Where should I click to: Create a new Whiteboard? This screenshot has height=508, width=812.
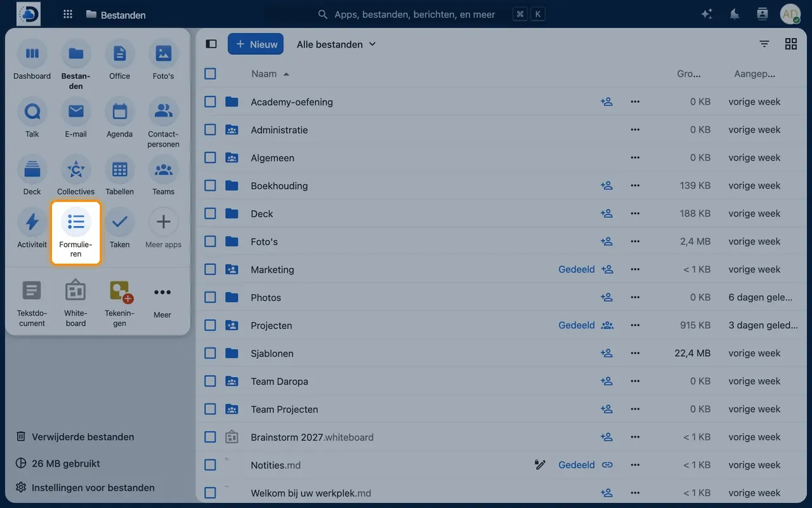tap(75, 302)
